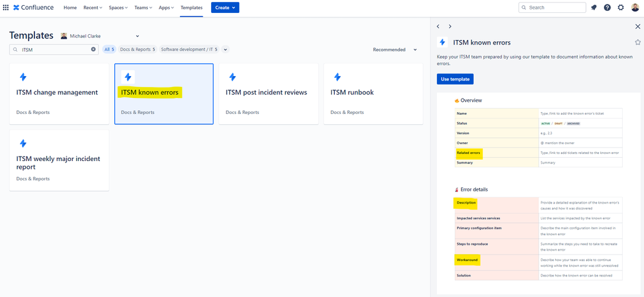
Task: Star the ITSM known errors template
Action: (x=638, y=43)
